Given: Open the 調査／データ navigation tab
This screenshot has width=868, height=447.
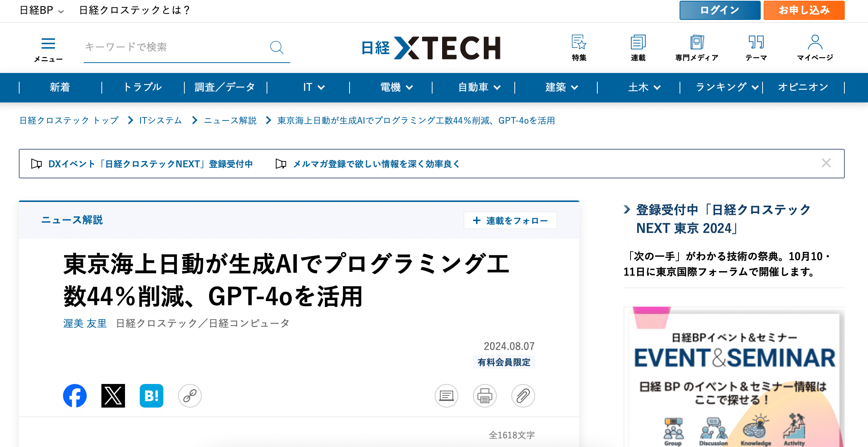Looking at the screenshot, I should click(x=225, y=87).
